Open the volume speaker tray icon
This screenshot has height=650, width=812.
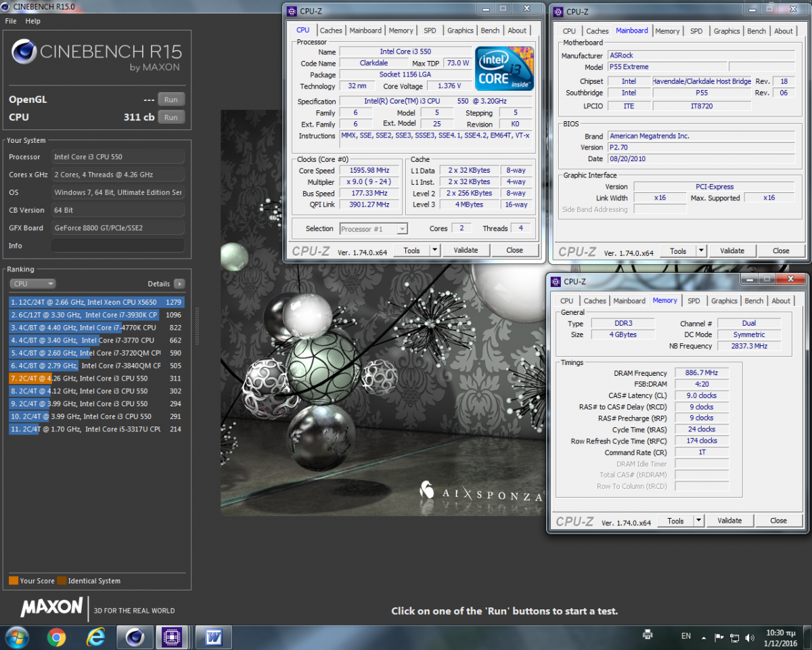(750, 637)
